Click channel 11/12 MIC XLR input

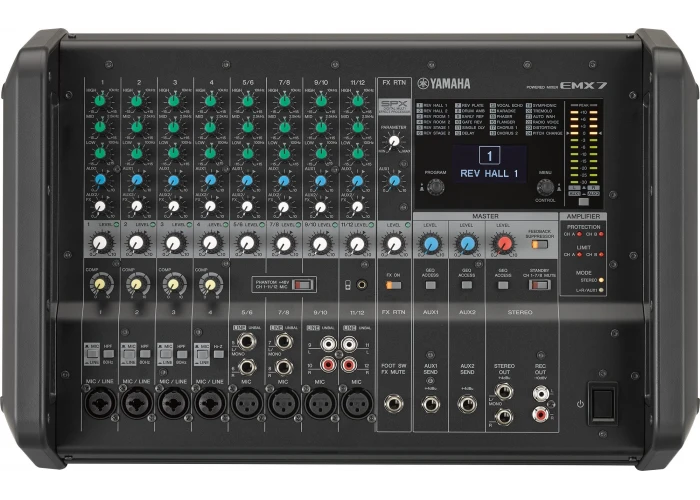point(357,403)
